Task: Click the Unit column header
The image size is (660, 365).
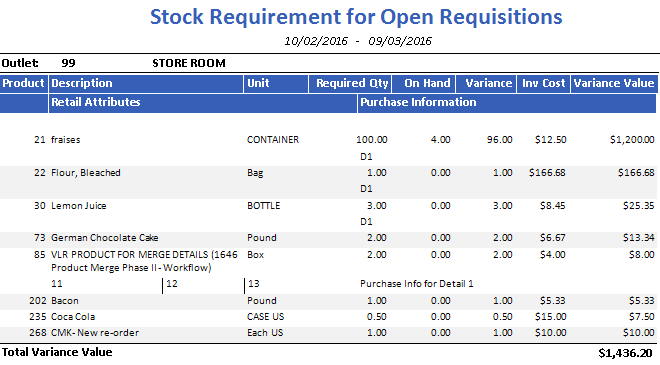Action: [x=276, y=83]
